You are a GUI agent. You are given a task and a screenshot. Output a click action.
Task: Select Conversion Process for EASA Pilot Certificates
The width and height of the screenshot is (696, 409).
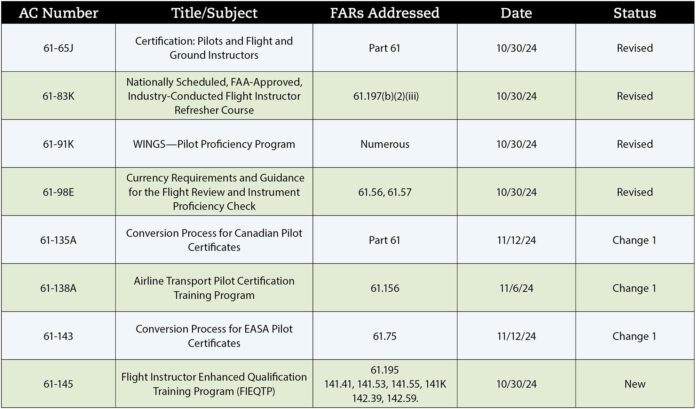tap(214, 336)
